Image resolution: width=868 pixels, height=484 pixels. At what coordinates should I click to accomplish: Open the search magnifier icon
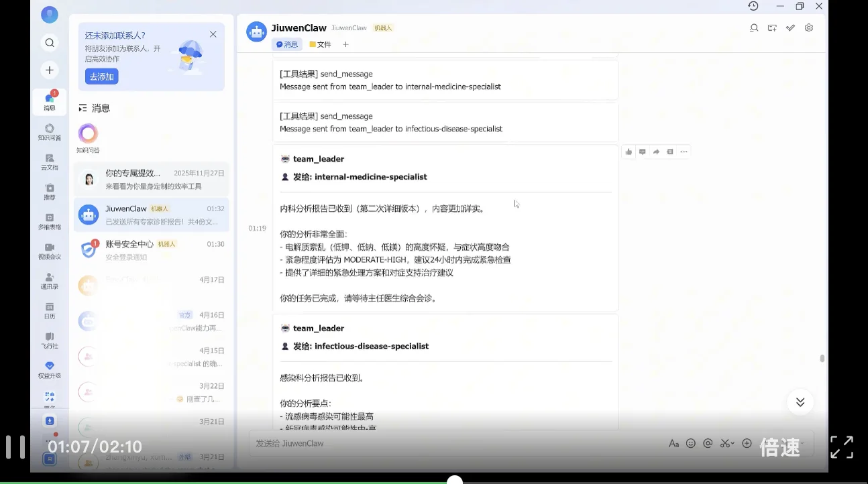[50, 42]
